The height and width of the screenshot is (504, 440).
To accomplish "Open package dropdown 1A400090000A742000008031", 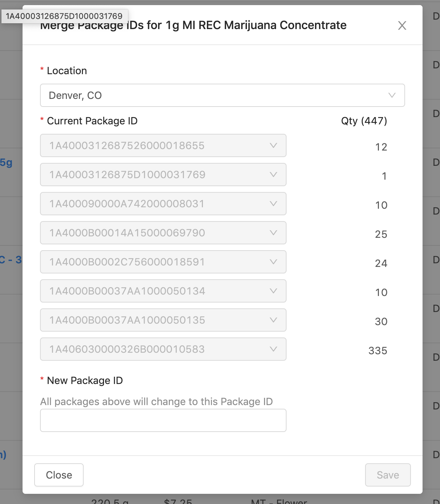I will coord(163,204).
